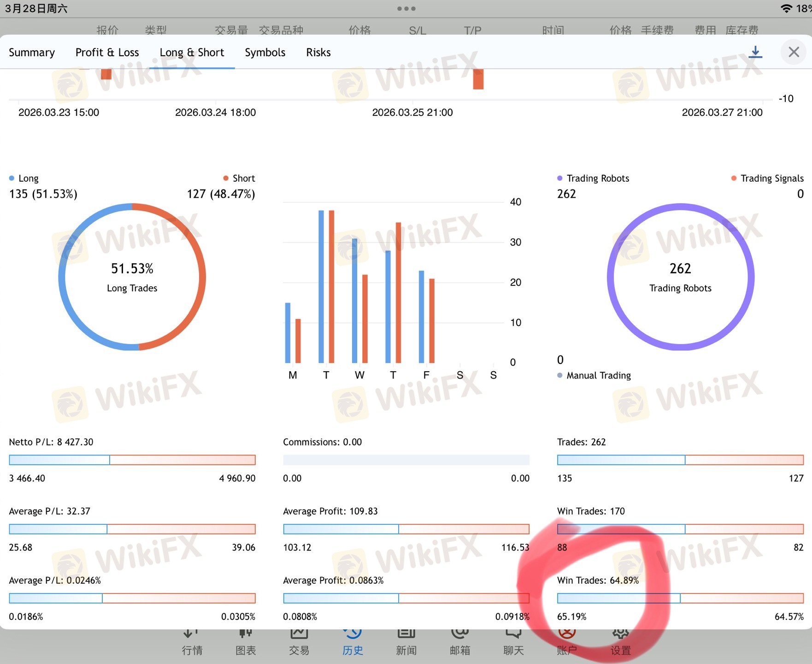Tap the Average Profit: 0.0863% label
This screenshot has width=812, height=664.
pyautogui.click(x=333, y=580)
